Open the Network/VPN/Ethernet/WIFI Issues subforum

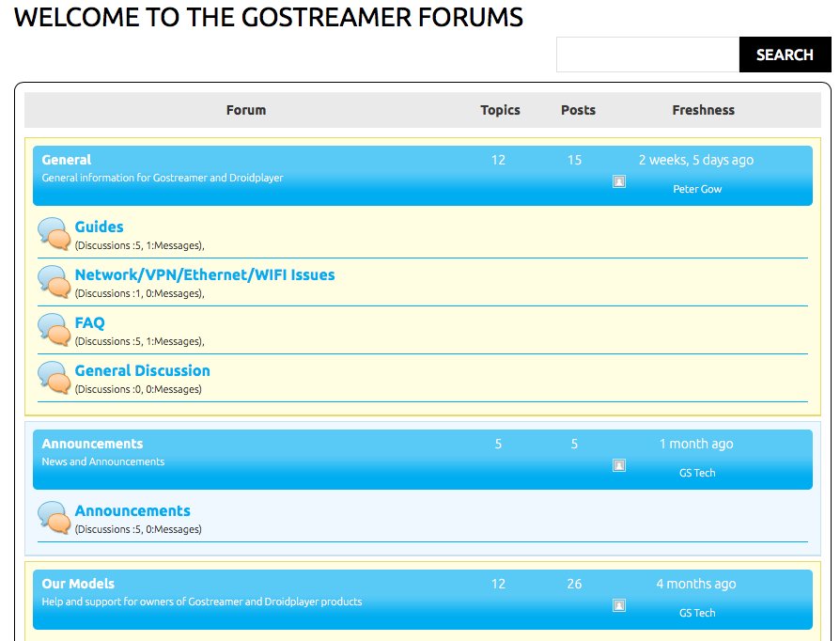coord(205,275)
